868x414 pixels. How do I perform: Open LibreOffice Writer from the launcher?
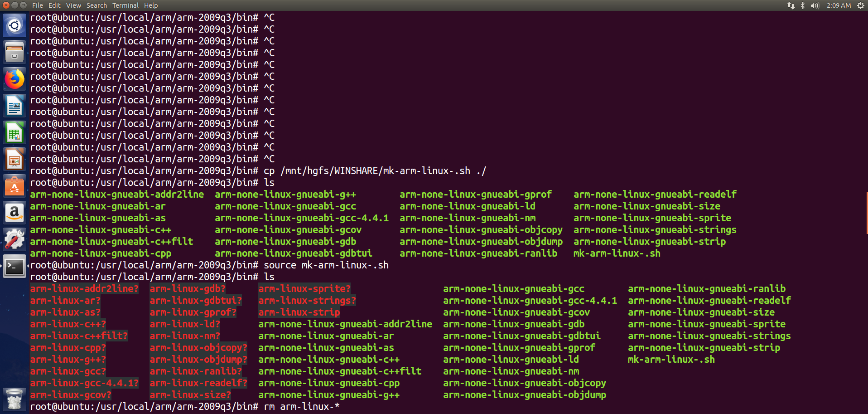(14, 106)
